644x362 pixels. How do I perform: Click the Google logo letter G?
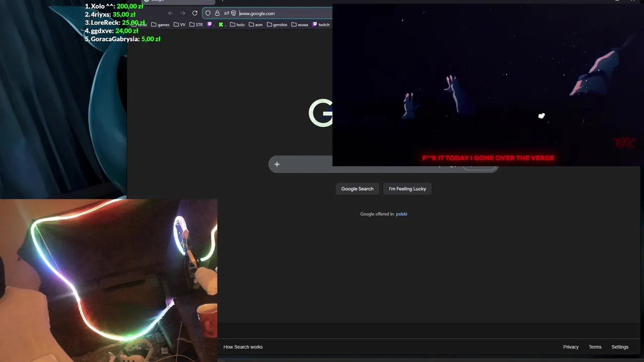320,113
